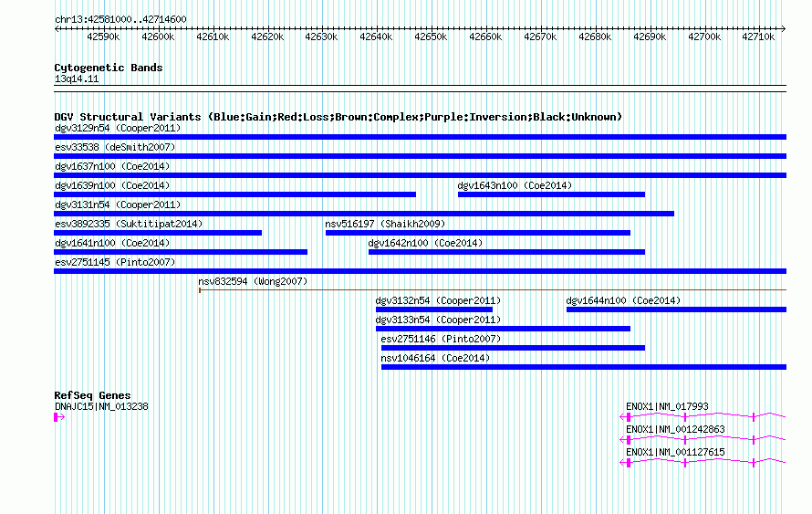The image size is (812, 514).
Task: Click the ENOX1 NM_001242863 magenta transcript glyph
Action: (703, 439)
